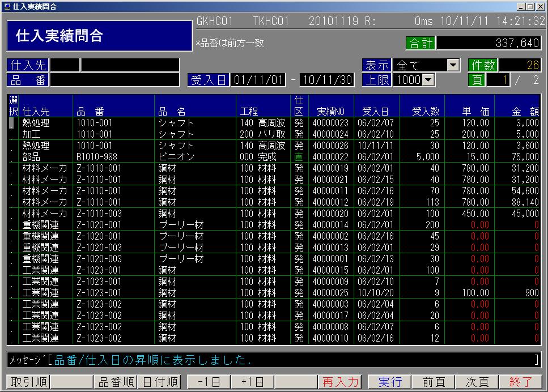Click the 受入日 field label
The image size is (548, 392).
point(209,80)
